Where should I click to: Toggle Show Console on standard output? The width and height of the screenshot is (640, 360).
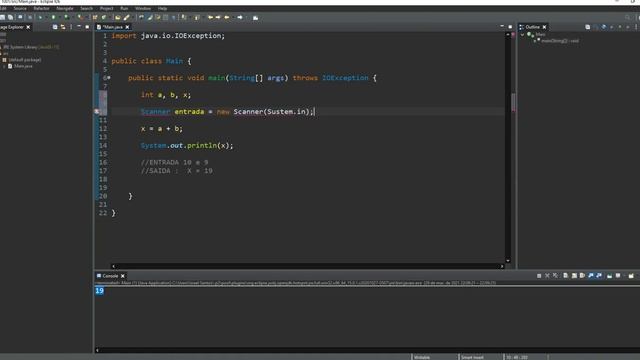coord(591,276)
